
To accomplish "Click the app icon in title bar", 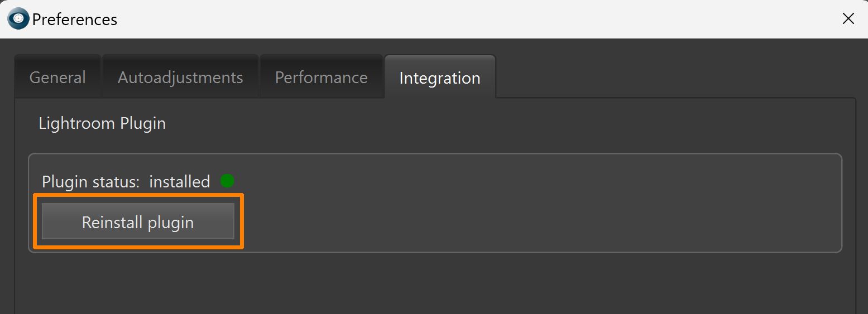I will tap(18, 19).
